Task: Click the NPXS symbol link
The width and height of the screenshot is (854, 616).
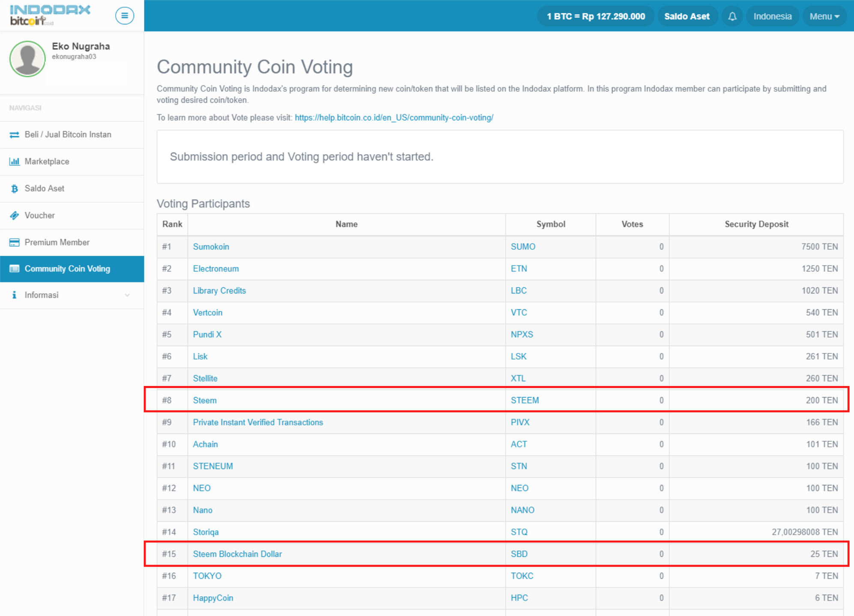Action: tap(522, 335)
